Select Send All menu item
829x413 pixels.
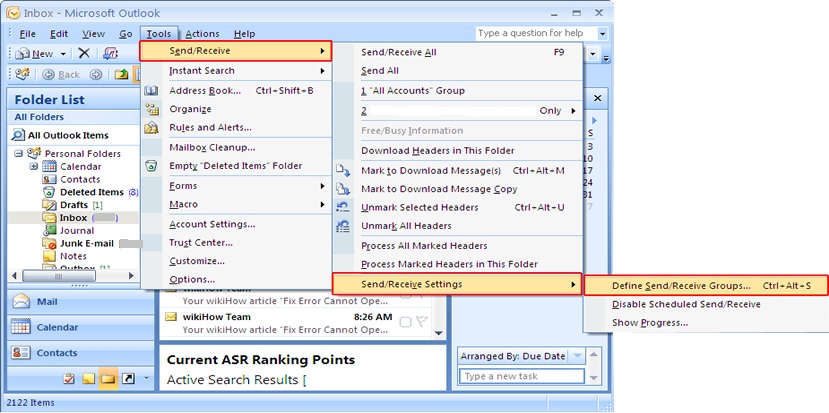(458, 71)
